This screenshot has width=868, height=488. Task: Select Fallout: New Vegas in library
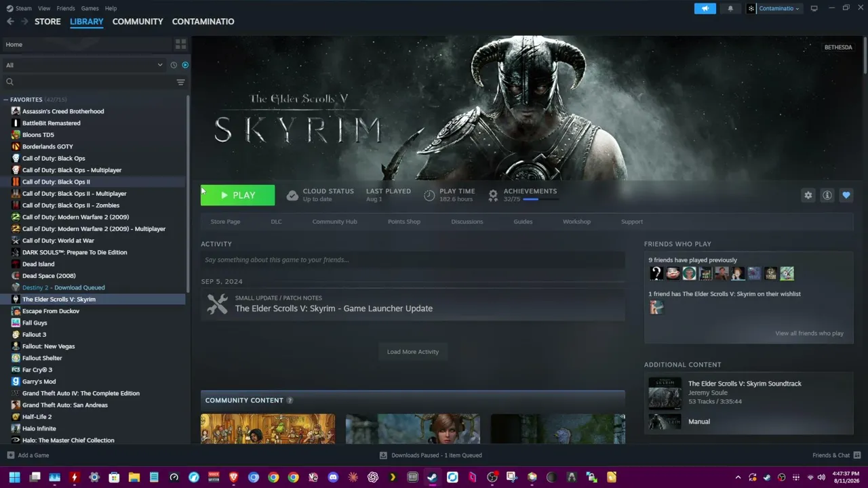pyautogui.click(x=48, y=346)
